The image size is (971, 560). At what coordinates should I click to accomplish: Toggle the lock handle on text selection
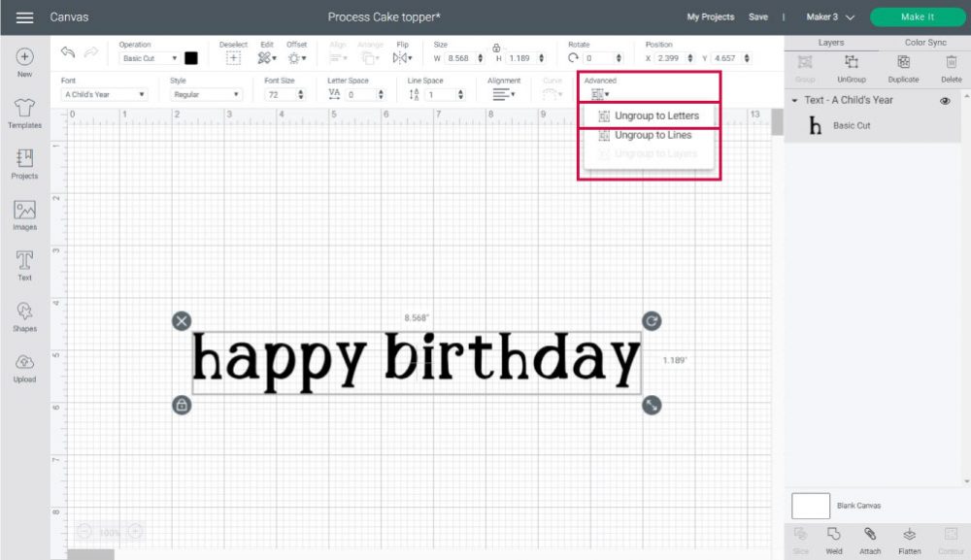182,405
